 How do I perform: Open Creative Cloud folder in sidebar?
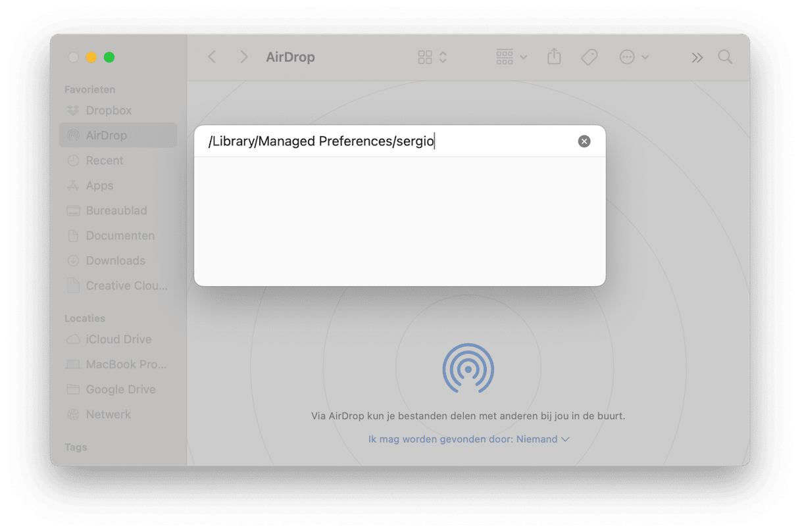coord(118,285)
